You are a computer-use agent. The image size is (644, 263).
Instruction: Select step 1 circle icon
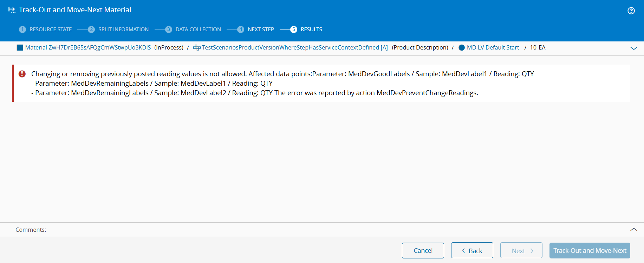pyautogui.click(x=22, y=29)
